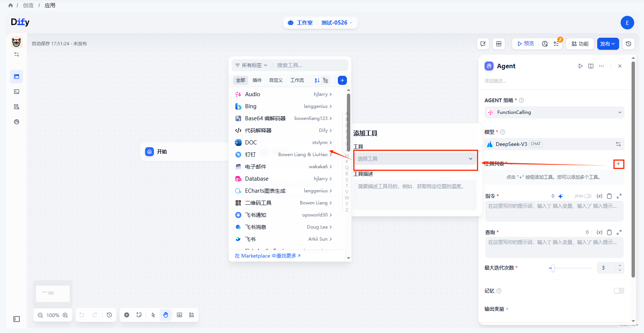644x333 pixels.
Task: Copy the 查询 field content
Action: pyautogui.click(x=609, y=232)
